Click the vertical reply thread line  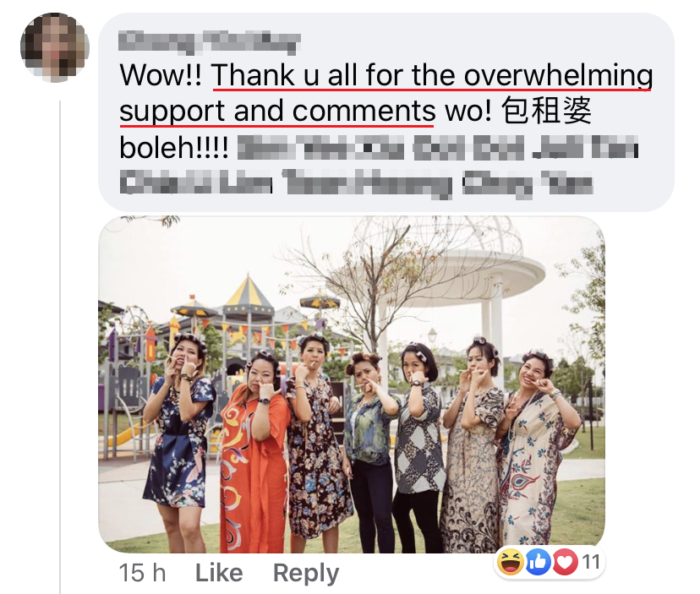[x=60, y=346]
